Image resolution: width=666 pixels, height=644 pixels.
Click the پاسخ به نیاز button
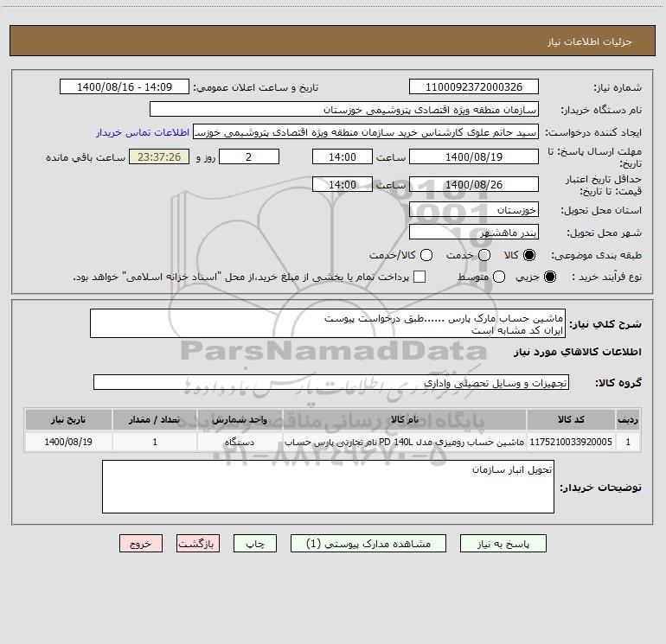coord(503,544)
